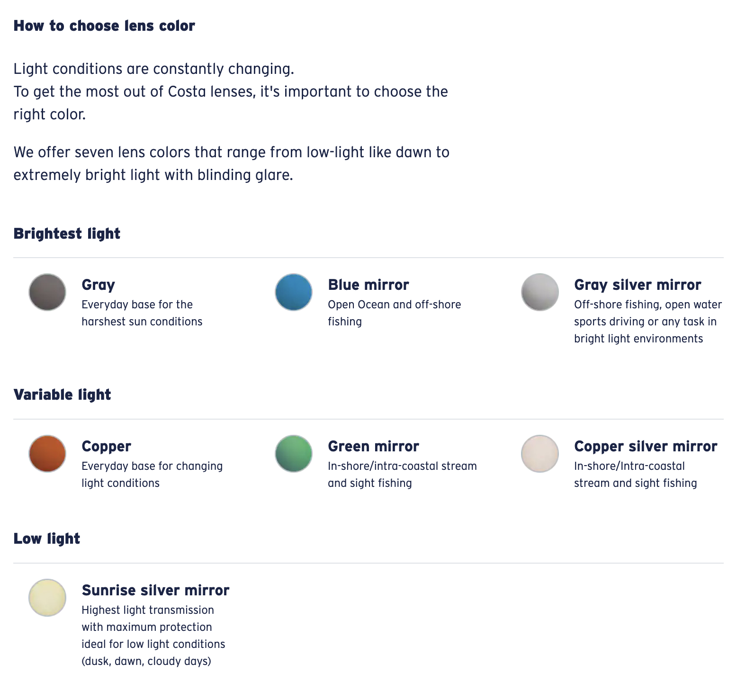Select the Sunrise silver mirror swatch
The width and height of the screenshot is (737, 700).
tap(47, 598)
